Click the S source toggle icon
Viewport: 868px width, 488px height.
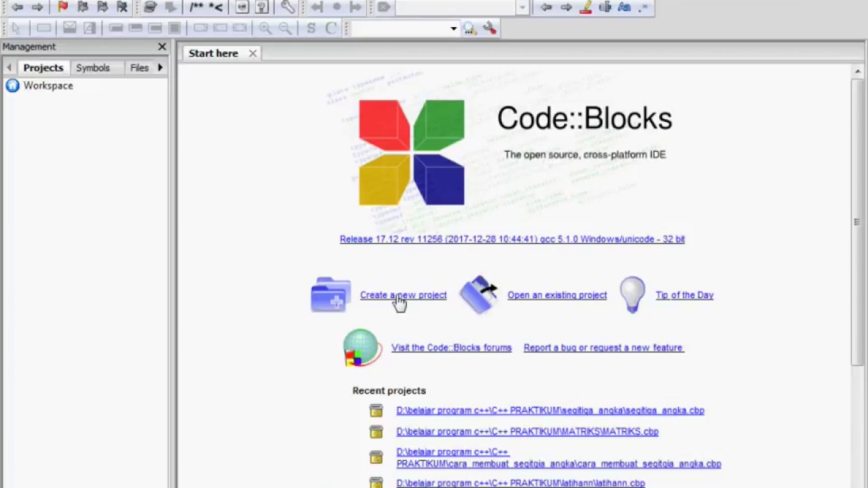click(311, 28)
